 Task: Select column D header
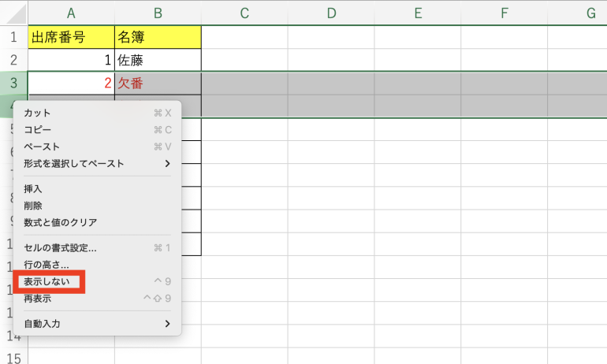point(331,13)
